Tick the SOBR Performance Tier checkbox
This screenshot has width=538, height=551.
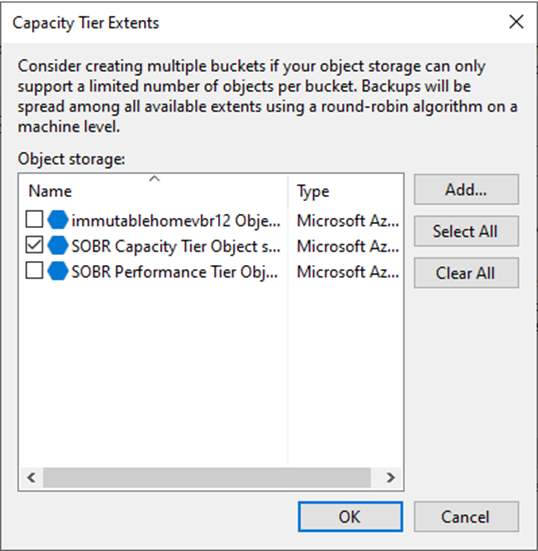[34, 271]
